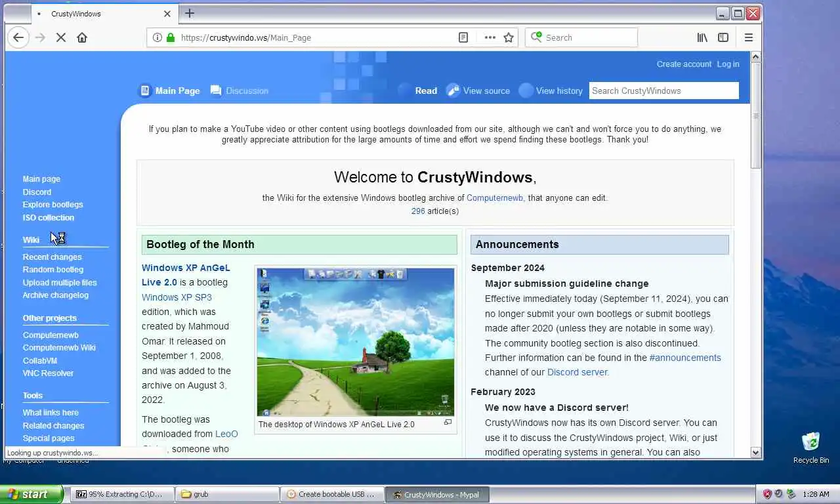Click the green padlock security icon
The image size is (840, 504).
171,37
